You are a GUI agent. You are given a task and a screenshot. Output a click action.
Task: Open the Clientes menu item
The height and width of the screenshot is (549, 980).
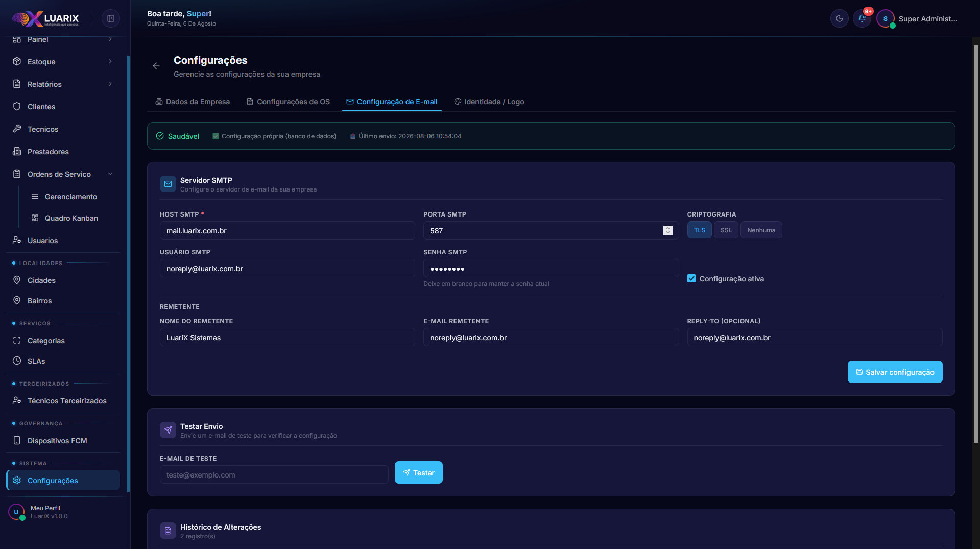(63, 106)
